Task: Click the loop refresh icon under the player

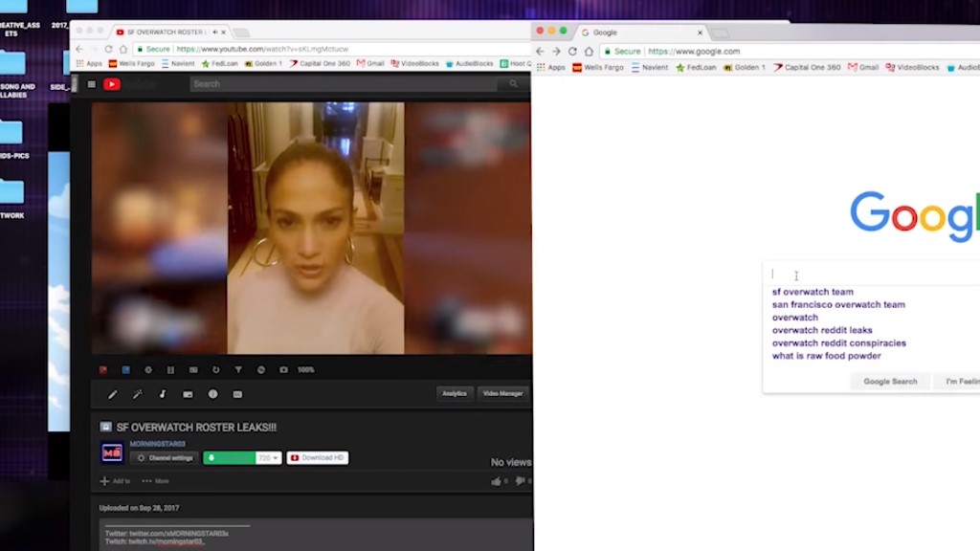Action: [x=215, y=370]
